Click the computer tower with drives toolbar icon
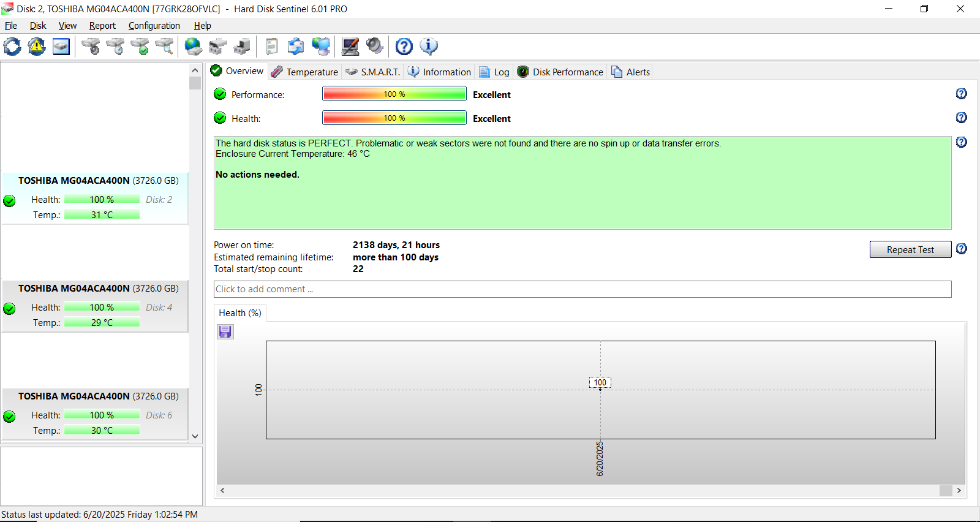 click(x=242, y=47)
